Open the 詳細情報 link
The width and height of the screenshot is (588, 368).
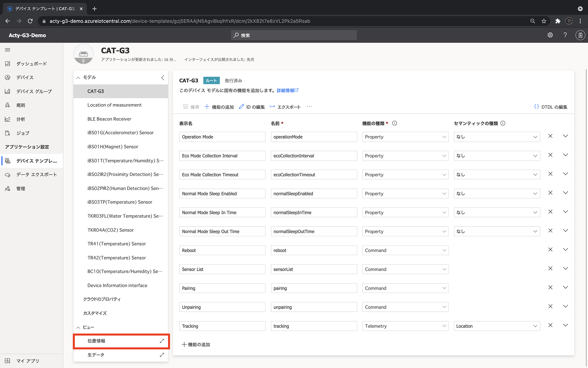point(287,91)
